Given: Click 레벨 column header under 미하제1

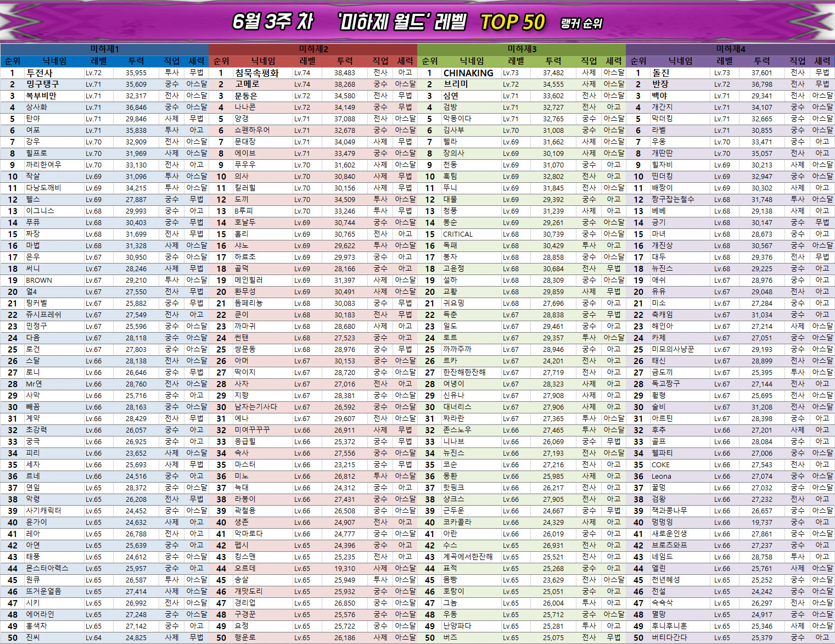Looking at the screenshot, I should point(99,61).
